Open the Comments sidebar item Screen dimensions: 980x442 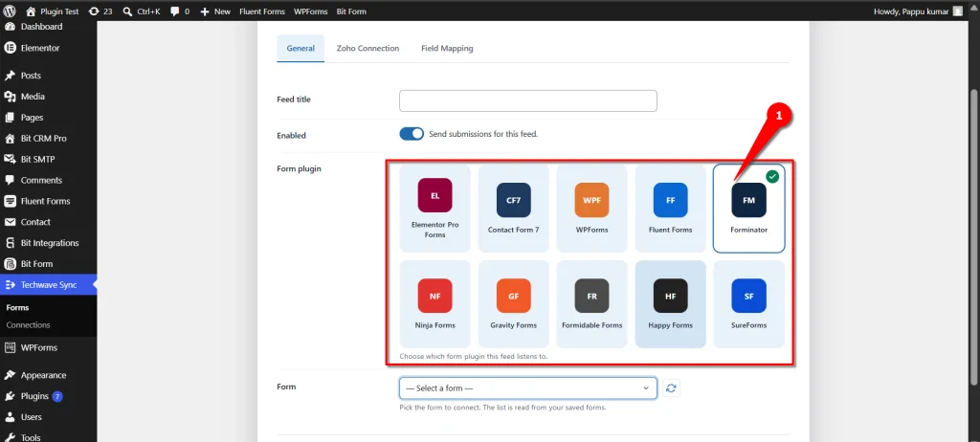pos(48,180)
